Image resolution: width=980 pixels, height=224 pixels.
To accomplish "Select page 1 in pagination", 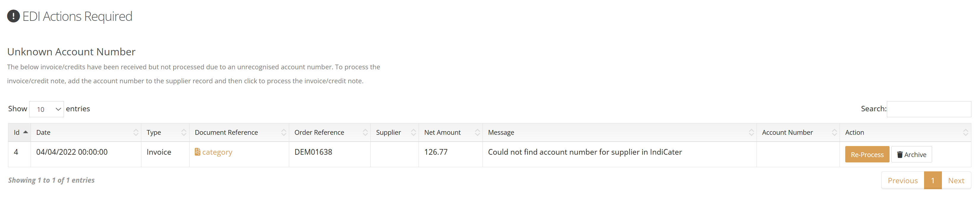I will [x=933, y=181].
